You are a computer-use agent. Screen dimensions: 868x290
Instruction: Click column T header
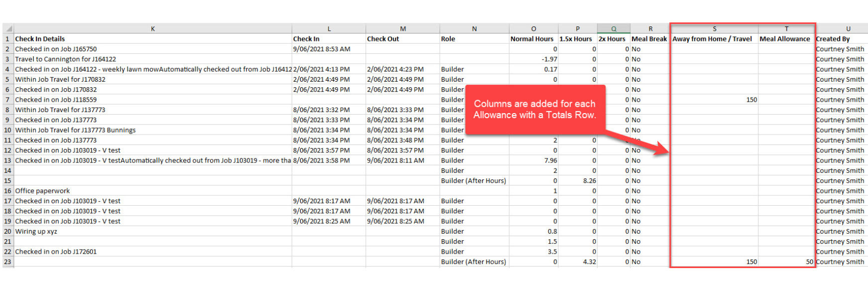[x=787, y=29]
